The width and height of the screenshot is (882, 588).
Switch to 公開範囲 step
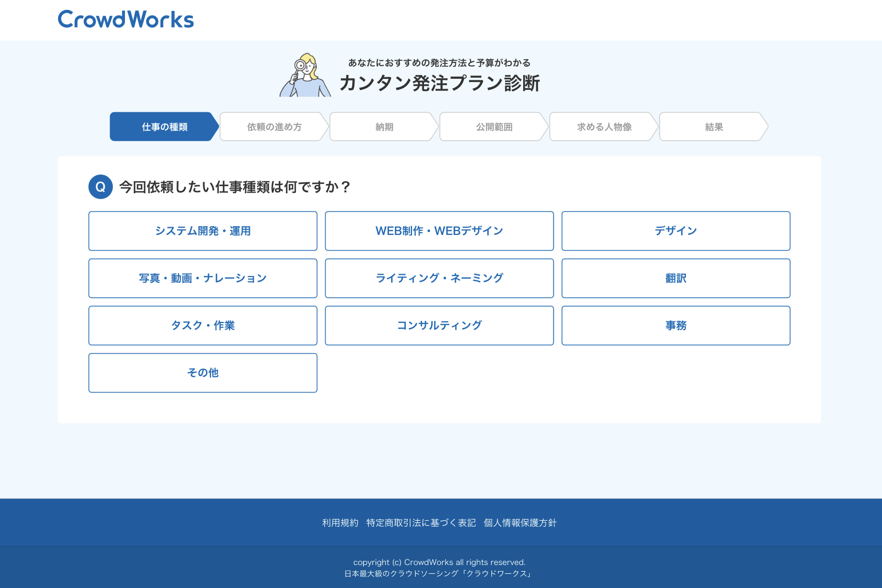[x=494, y=127]
